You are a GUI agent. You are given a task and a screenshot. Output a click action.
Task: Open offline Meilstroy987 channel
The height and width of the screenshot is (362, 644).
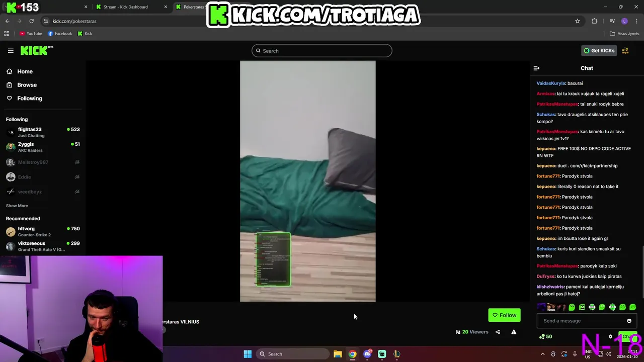(x=43, y=162)
